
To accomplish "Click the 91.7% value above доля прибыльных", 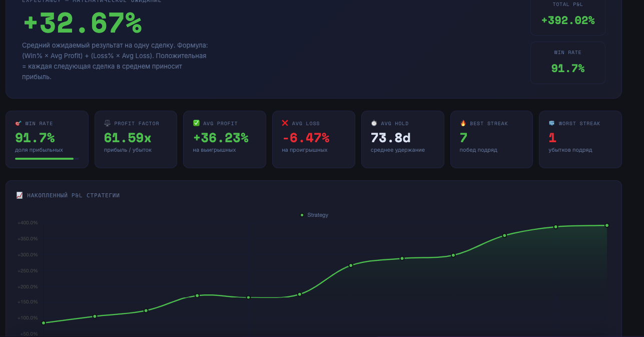I will click(35, 138).
